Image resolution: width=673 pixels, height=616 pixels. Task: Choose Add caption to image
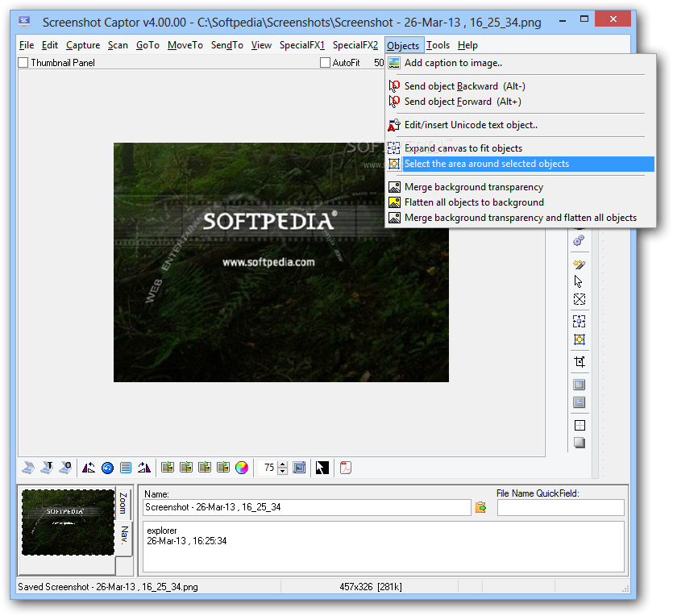tap(520, 63)
